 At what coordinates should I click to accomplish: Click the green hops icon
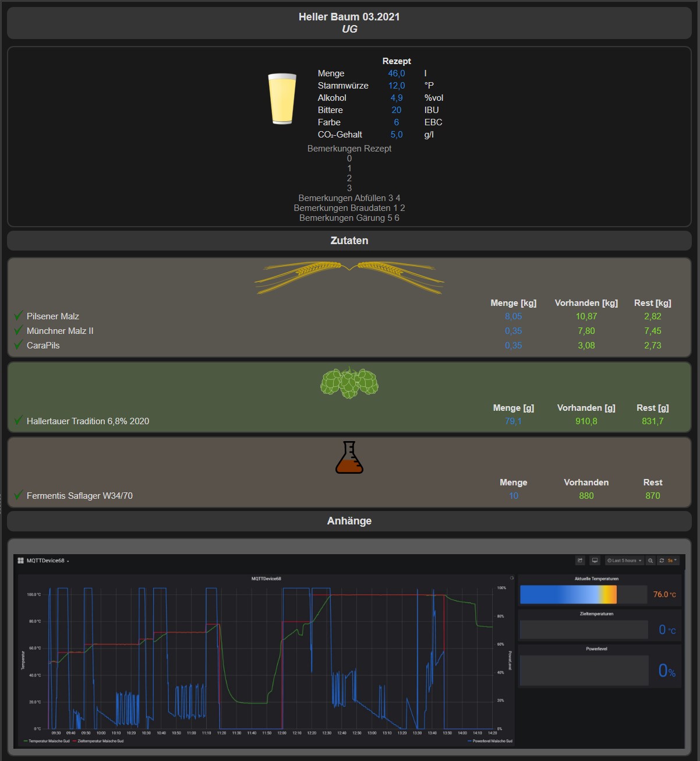pos(349,383)
